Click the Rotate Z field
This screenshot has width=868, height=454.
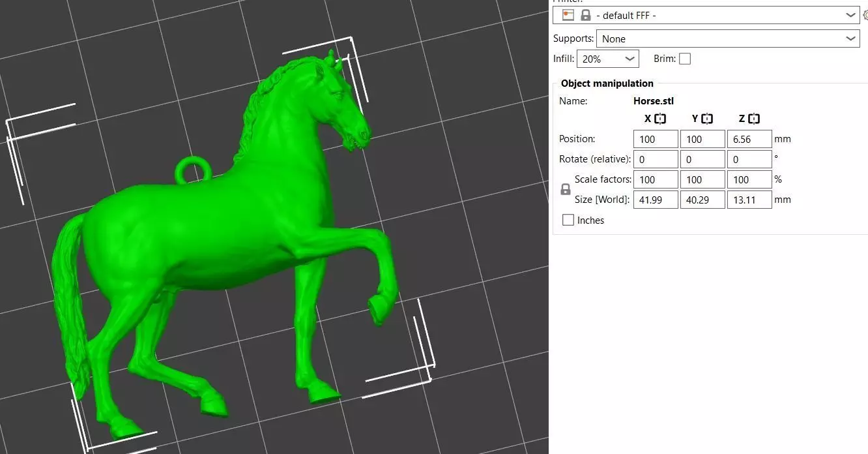coord(749,159)
